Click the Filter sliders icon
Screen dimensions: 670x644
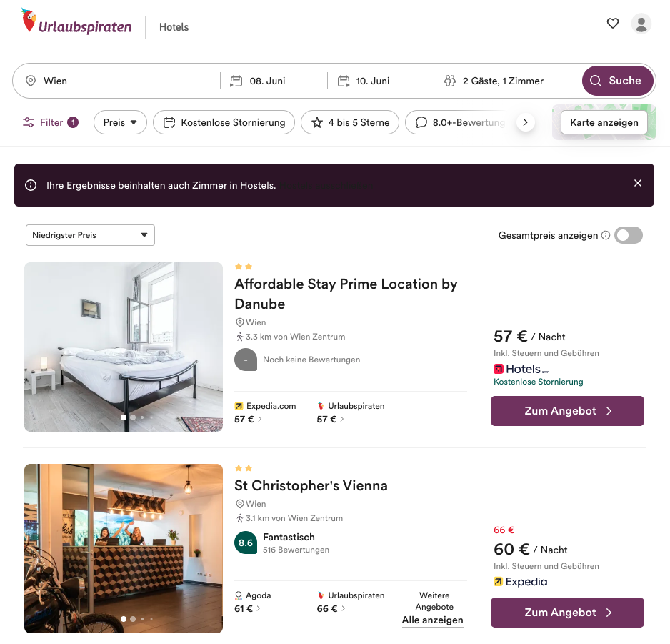click(29, 122)
